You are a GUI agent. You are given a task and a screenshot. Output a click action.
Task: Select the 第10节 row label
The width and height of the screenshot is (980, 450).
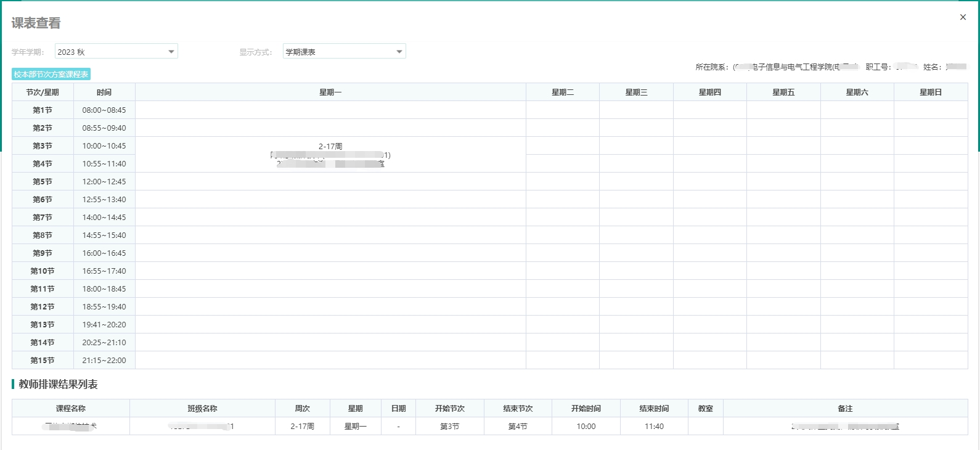click(x=43, y=271)
